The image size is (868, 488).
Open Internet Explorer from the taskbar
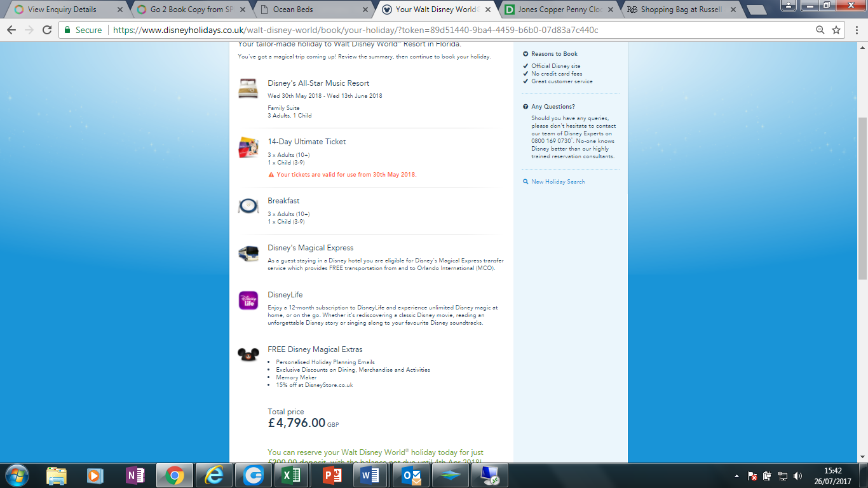click(x=214, y=475)
